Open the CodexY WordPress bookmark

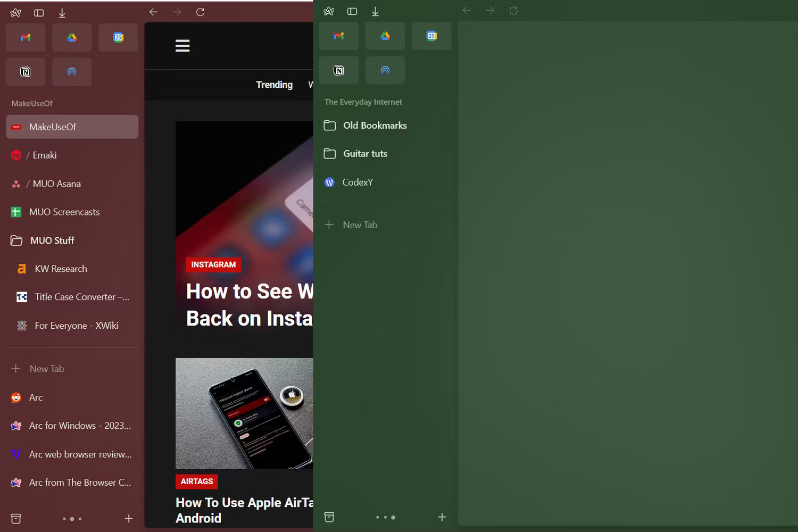(358, 182)
